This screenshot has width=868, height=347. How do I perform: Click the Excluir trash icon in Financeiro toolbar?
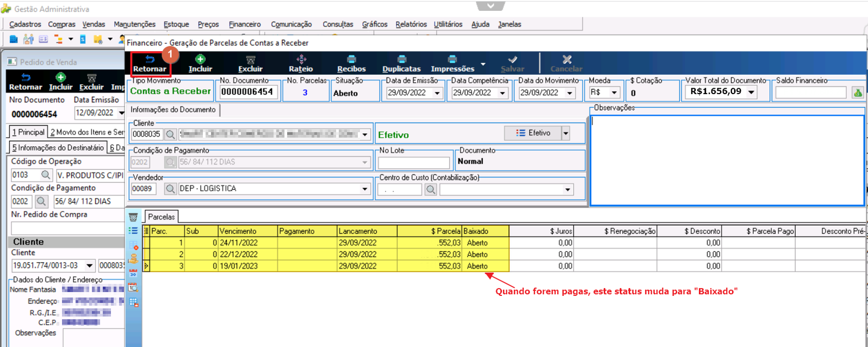(x=250, y=59)
